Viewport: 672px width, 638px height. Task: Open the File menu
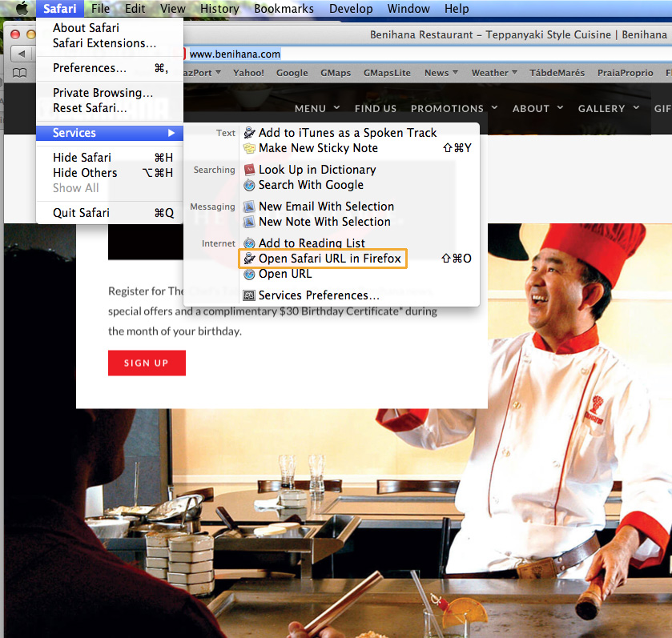point(100,9)
